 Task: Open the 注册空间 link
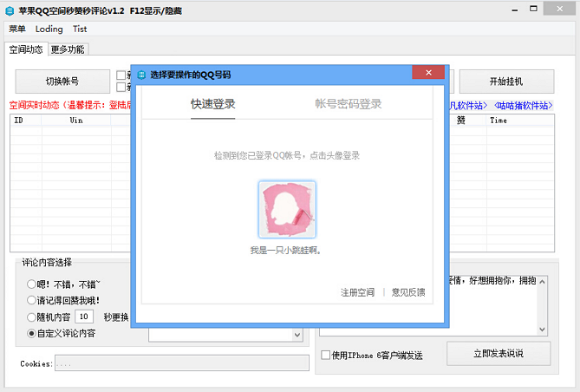point(357,292)
